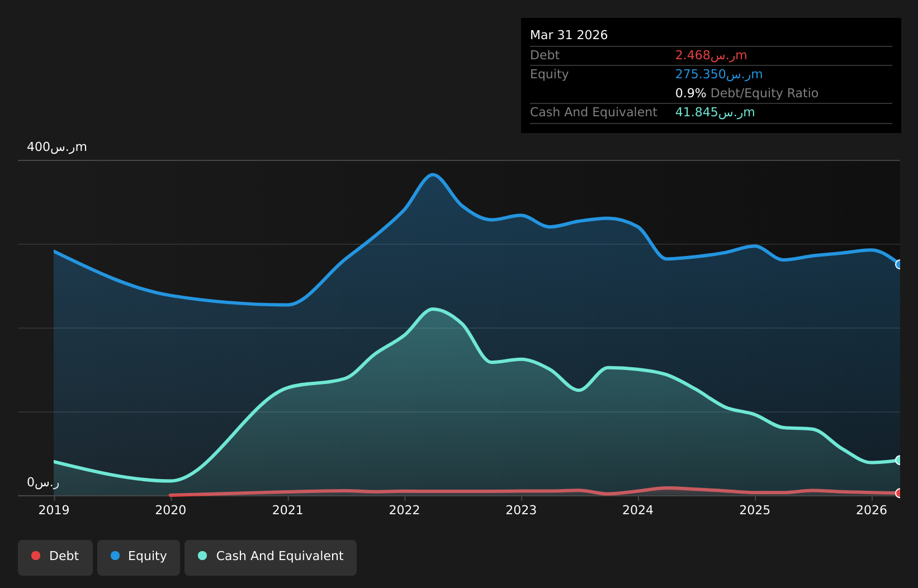Screen dimensions: 918x588
Task: Click the 2022 x-axis label
Action: 404,510
